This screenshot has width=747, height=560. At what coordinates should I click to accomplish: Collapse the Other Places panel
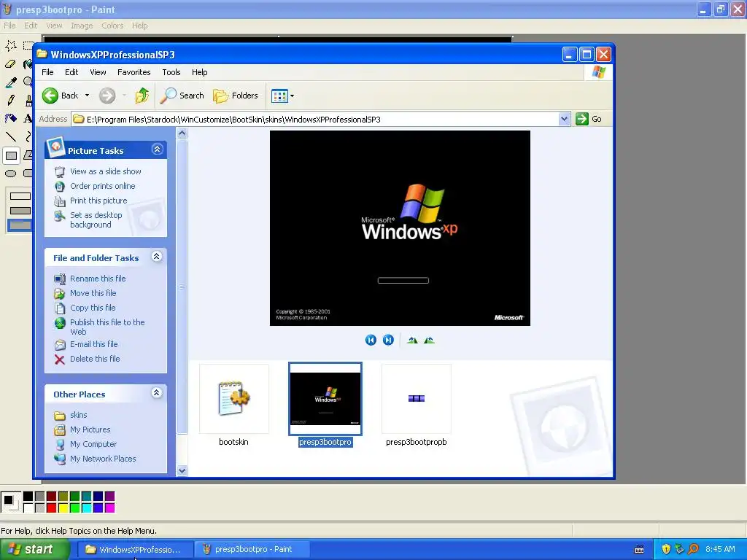tap(156, 393)
